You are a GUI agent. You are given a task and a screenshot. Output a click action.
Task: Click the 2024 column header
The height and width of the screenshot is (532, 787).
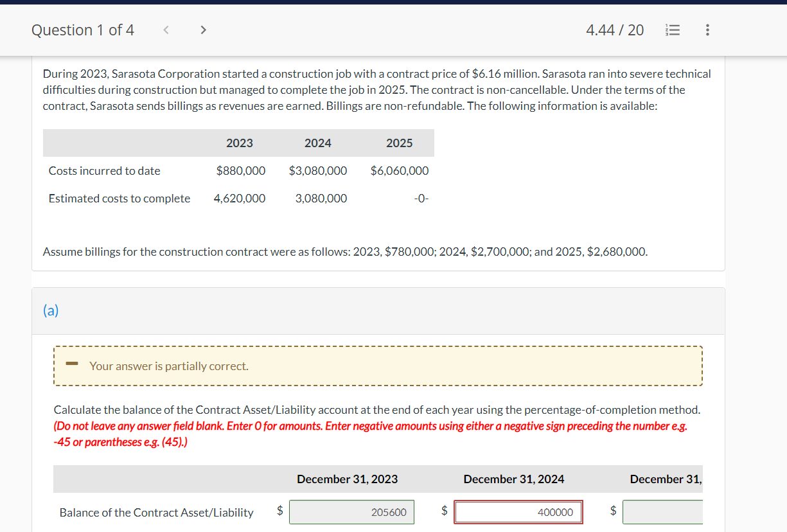318,143
